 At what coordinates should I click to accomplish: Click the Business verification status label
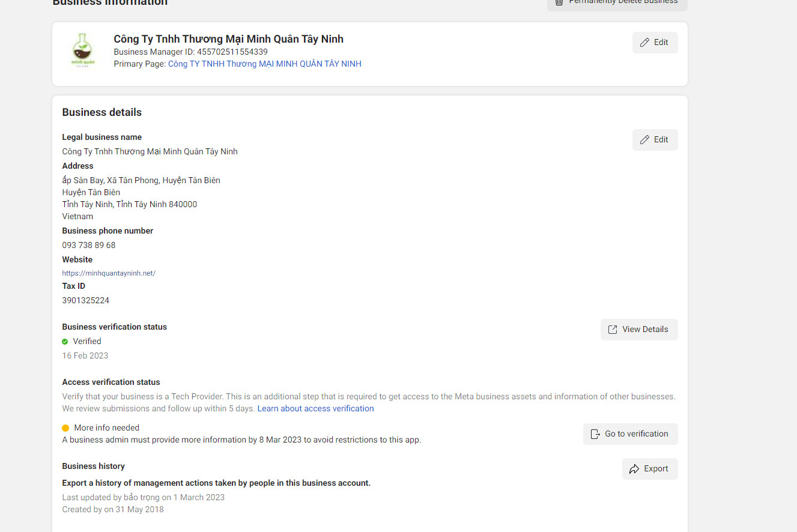coord(115,327)
